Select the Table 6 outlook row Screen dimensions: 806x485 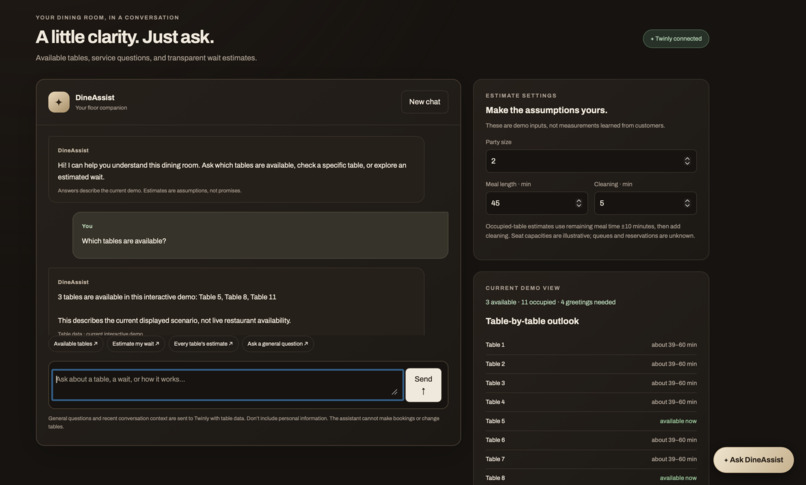tap(591, 440)
